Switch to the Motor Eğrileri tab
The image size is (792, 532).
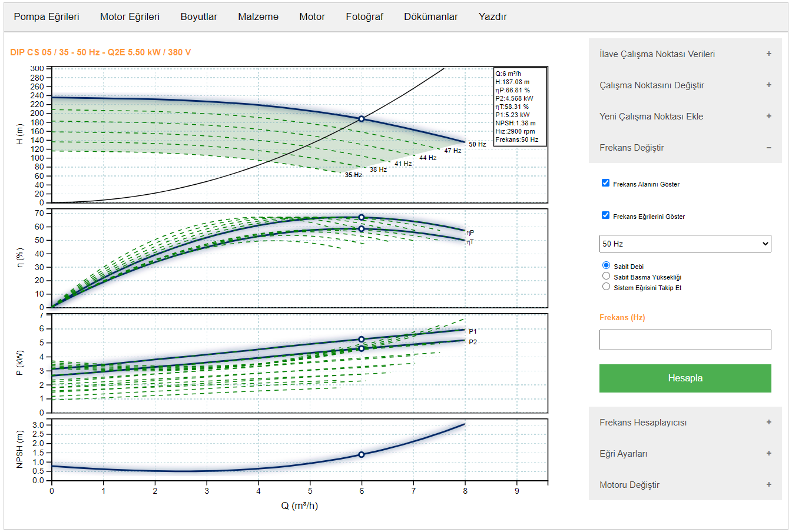click(x=130, y=16)
